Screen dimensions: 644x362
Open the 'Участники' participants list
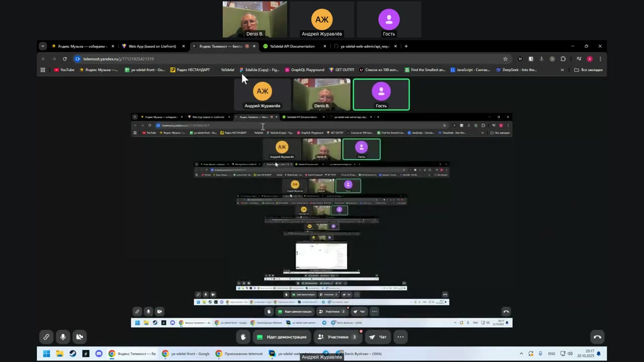[338, 337]
